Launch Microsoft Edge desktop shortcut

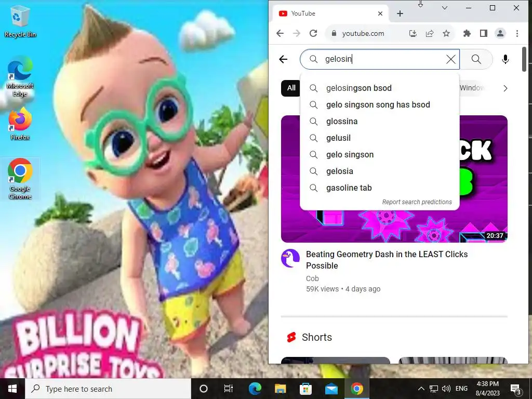coord(20,77)
